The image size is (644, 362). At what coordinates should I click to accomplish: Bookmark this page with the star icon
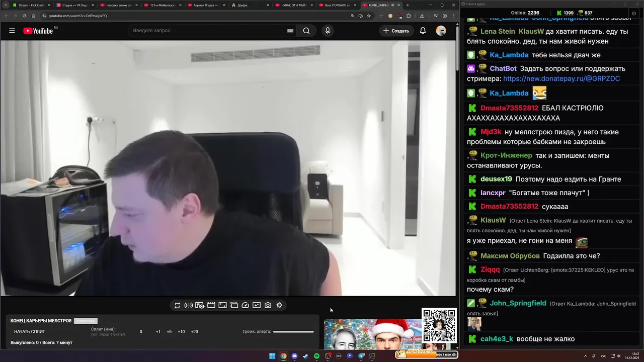pos(369,16)
